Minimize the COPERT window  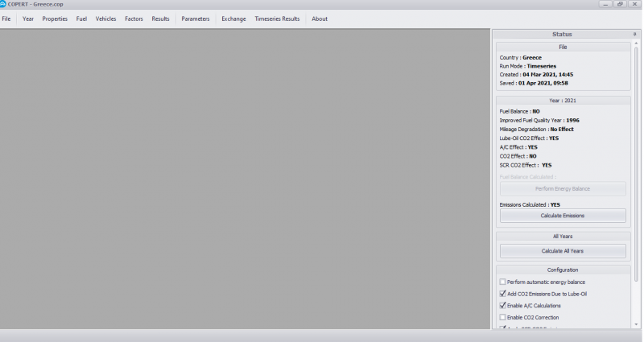(606, 4)
